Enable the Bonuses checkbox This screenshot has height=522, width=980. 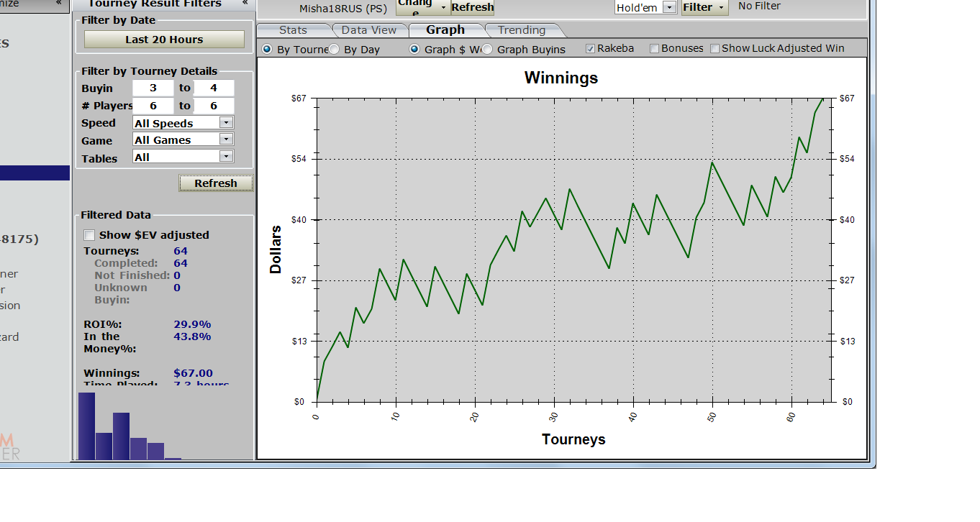pyautogui.click(x=654, y=48)
